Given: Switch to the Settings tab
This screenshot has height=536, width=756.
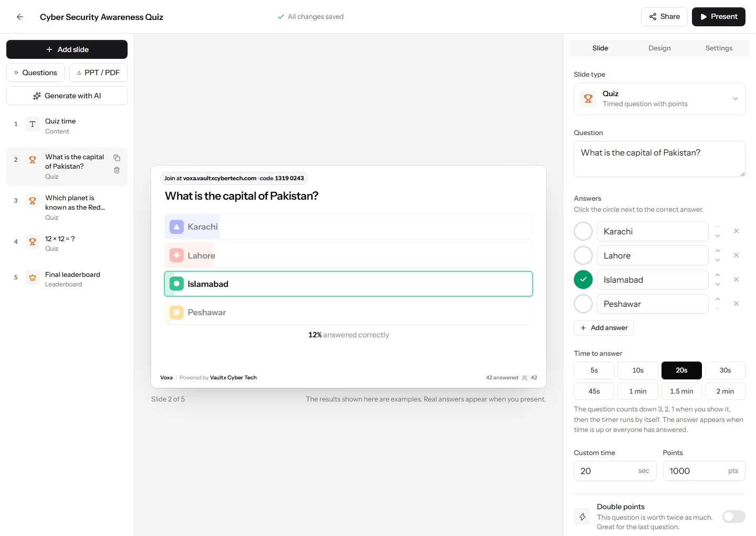Looking at the screenshot, I should [719, 48].
